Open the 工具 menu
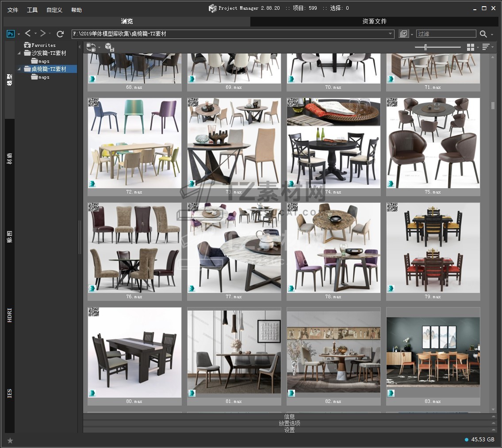 click(x=32, y=10)
